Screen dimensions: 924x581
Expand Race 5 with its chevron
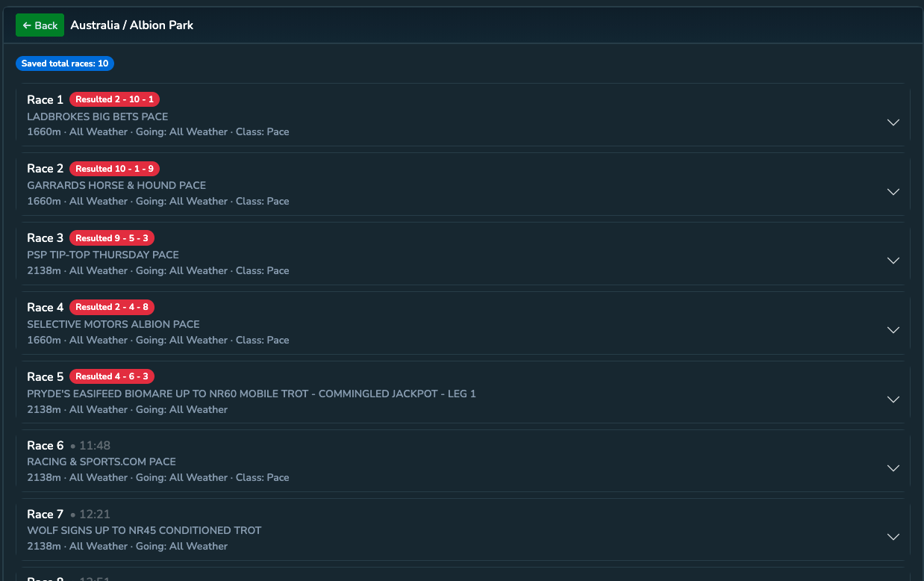[x=893, y=400]
